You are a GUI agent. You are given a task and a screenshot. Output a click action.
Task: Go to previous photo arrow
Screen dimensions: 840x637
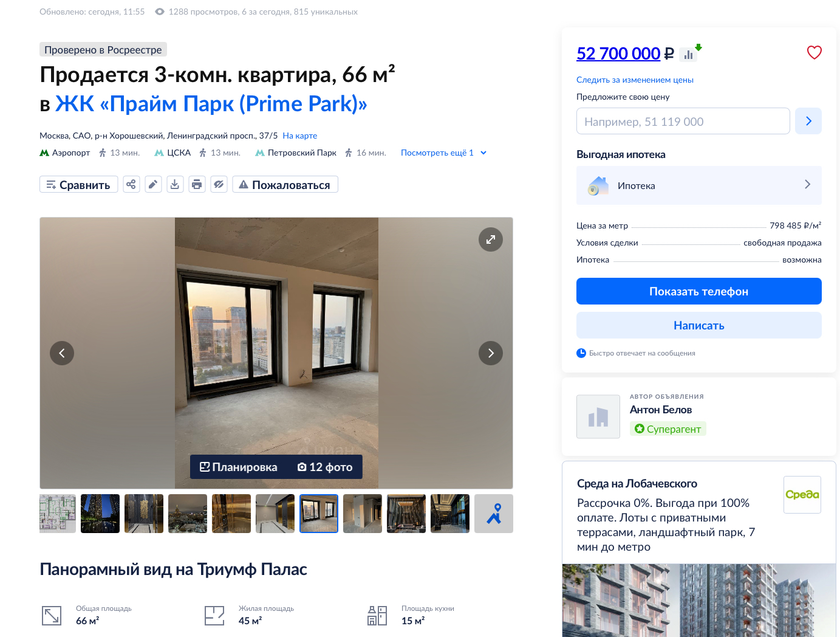point(62,353)
